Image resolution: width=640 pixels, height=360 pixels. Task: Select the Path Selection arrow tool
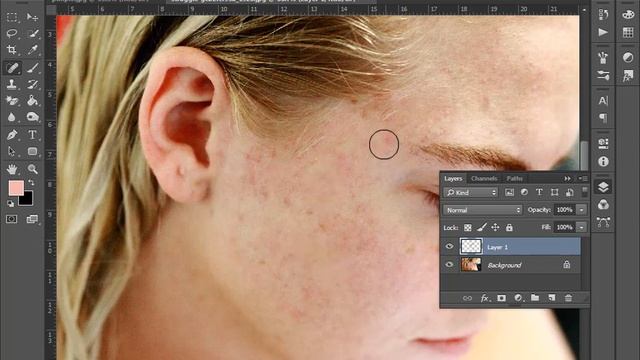click(12, 151)
